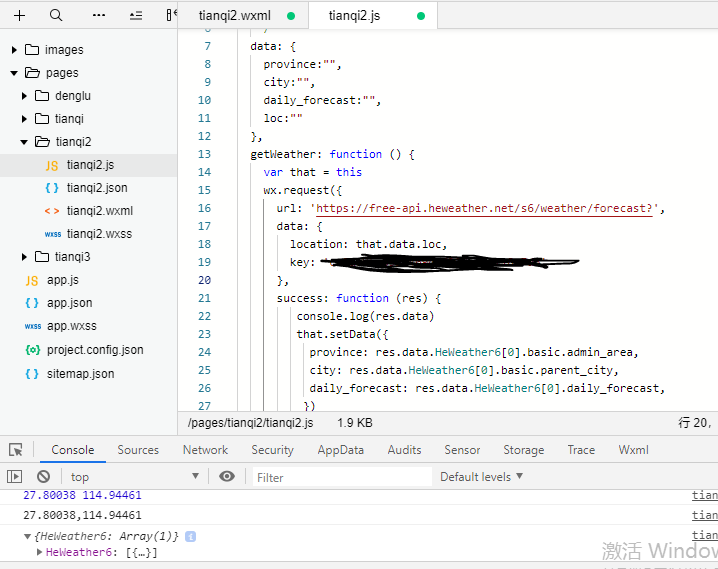Open the Default levels dropdown
718x569 pixels.
tap(481, 477)
